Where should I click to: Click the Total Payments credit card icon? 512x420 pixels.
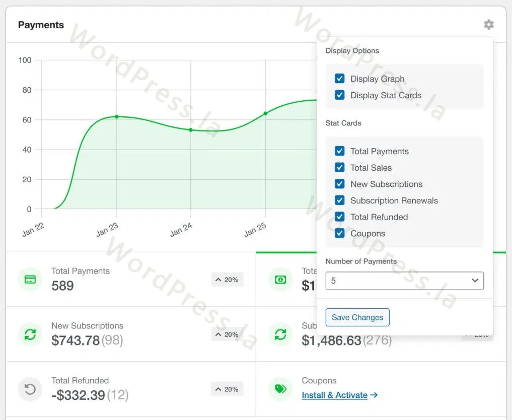30,279
